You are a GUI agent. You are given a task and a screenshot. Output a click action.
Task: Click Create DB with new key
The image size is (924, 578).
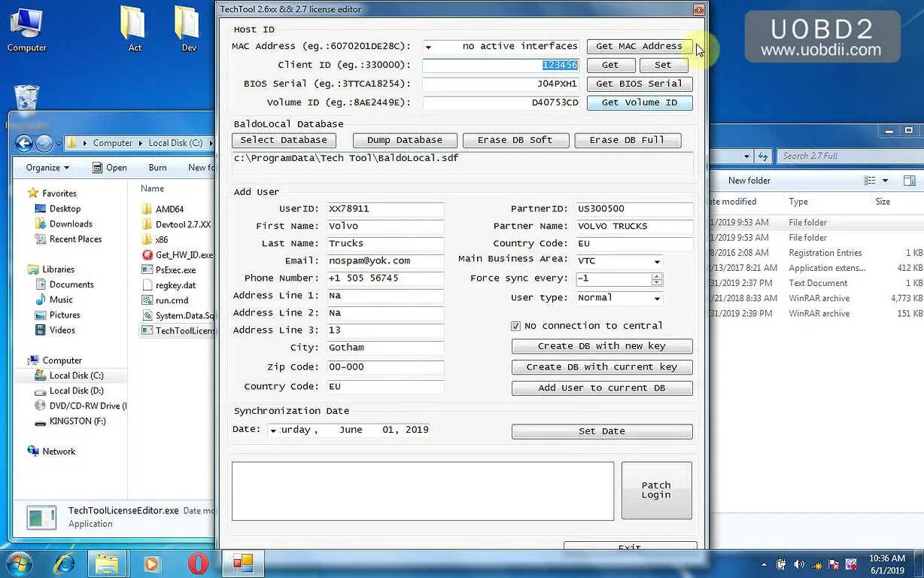point(602,346)
